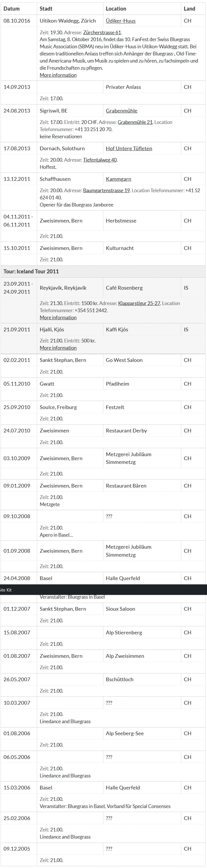Open the Kammgarn location link
The height and width of the screenshot is (868, 207).
pos(118,179)
